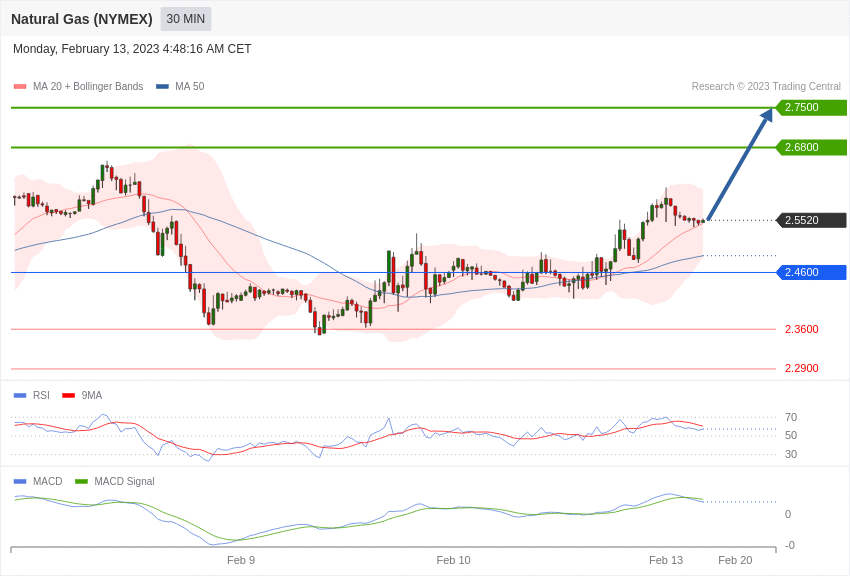Click the 2.4600 blue pivot label
850x576 pixels.
(812, 272)
